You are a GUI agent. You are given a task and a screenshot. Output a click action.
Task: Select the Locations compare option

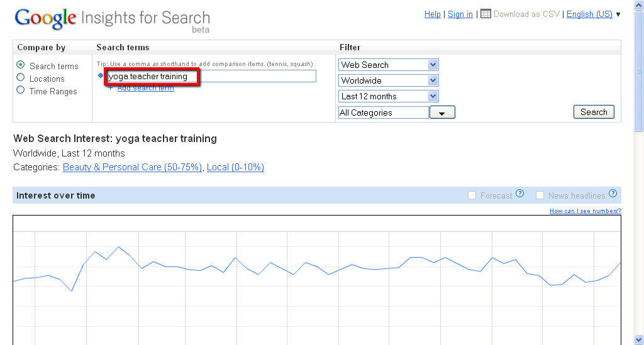tap(21, 78)
